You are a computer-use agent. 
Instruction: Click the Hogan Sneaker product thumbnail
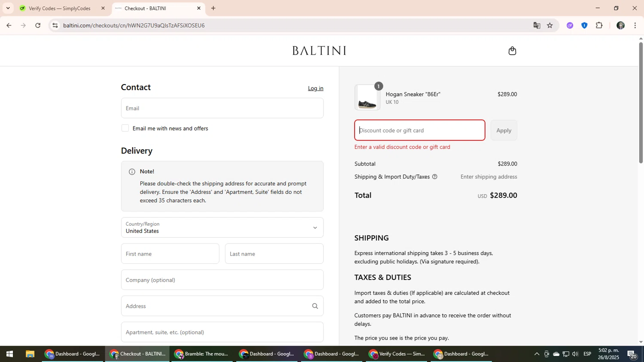(x=367, y=97)
